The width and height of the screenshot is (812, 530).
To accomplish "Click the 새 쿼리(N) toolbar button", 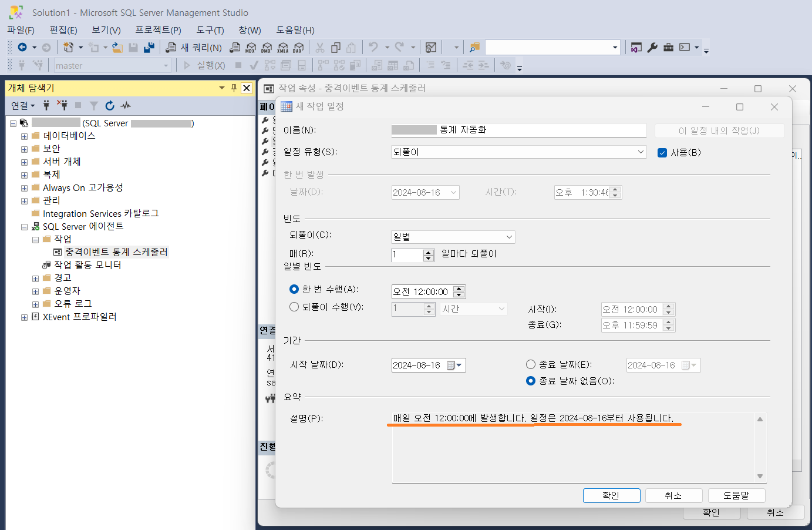I will point(194,48).
